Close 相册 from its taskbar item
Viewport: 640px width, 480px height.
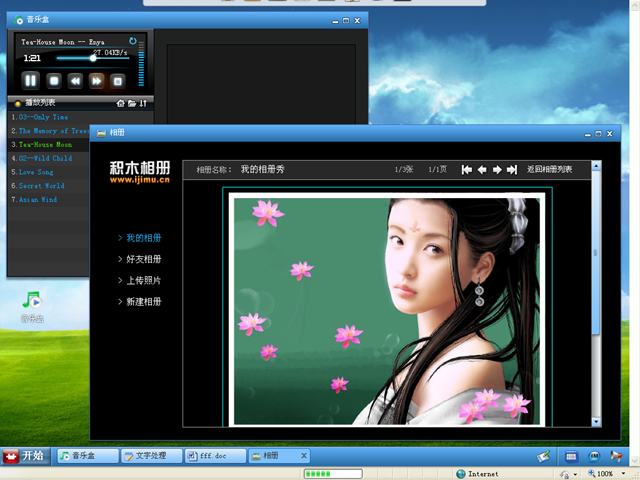point(304,456)
